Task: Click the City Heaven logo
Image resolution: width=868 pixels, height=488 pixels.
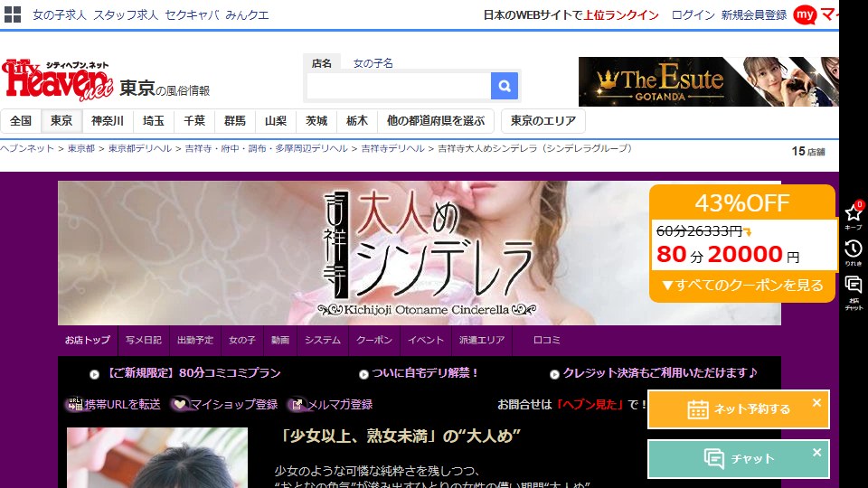Action: [x=58, y=80]
